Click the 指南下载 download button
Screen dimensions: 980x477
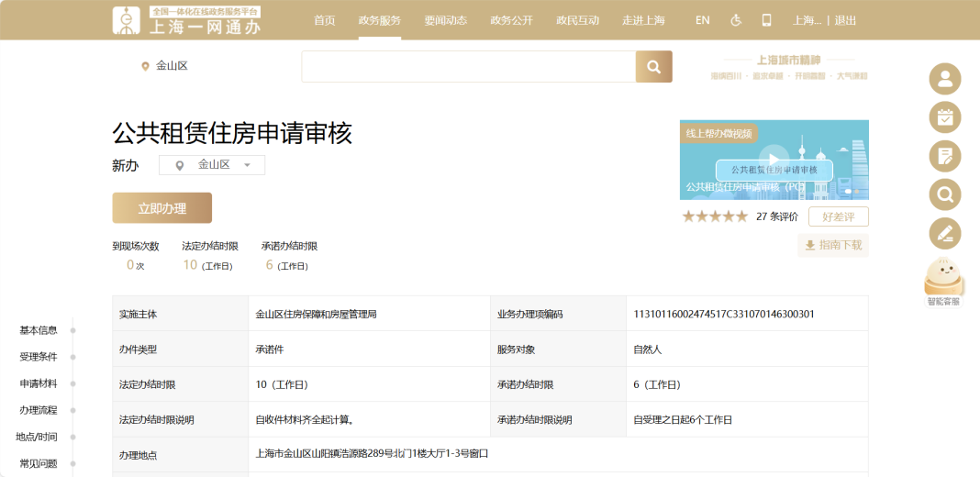coord(832,246)
